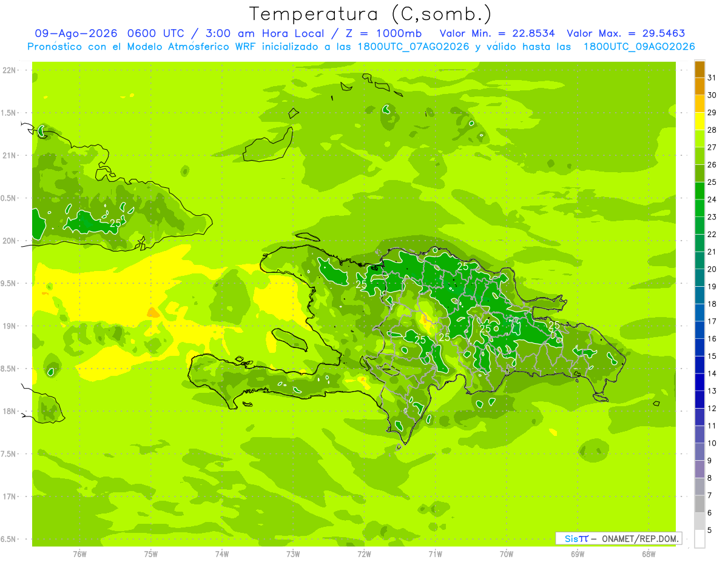728x562 pixels.
Task: Click the "7.5N" latitude label
Action: point(9,454)
